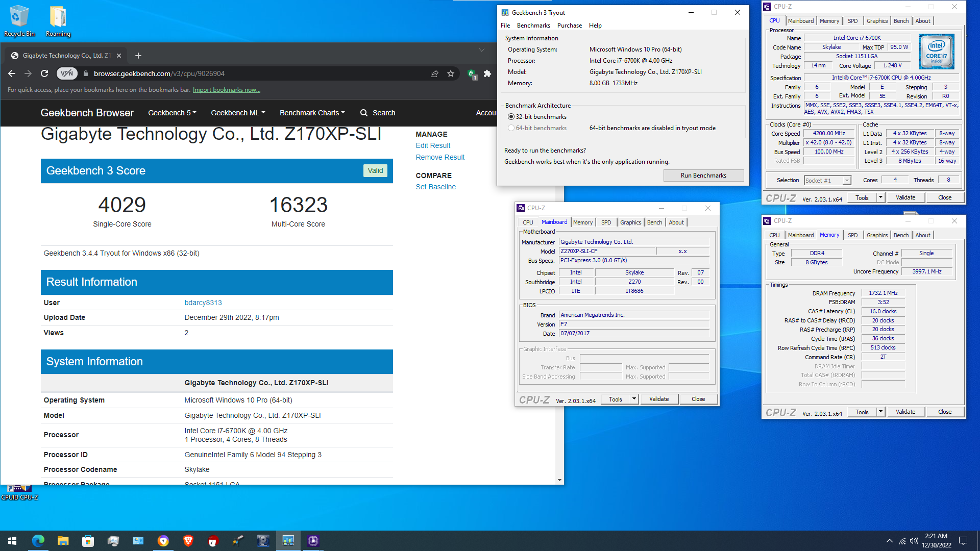Expand the Geekbench ML dropdown
Viewport: 980px width, 551px height.
coord(238,113)
